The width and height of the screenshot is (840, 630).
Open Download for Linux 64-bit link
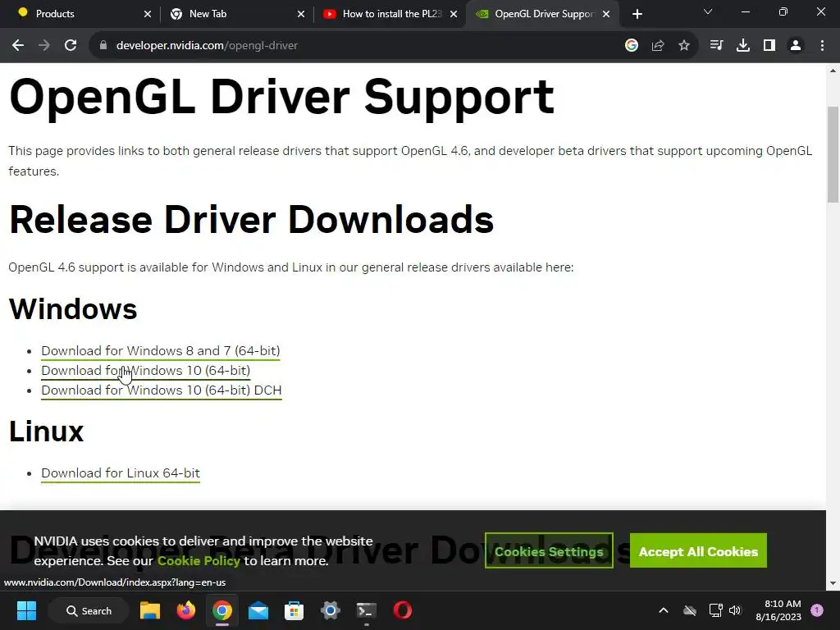[121, 473]
